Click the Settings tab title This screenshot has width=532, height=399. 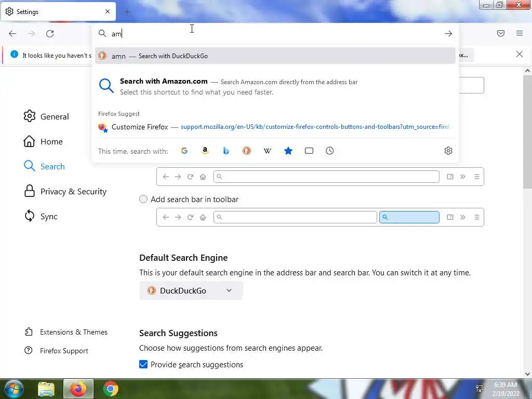[28, 12]
